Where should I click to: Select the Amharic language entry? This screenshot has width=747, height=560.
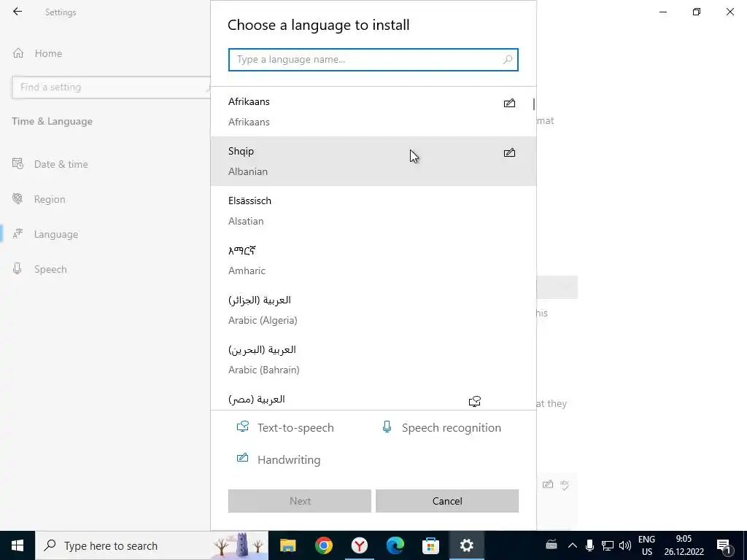[x=373, y=260]
